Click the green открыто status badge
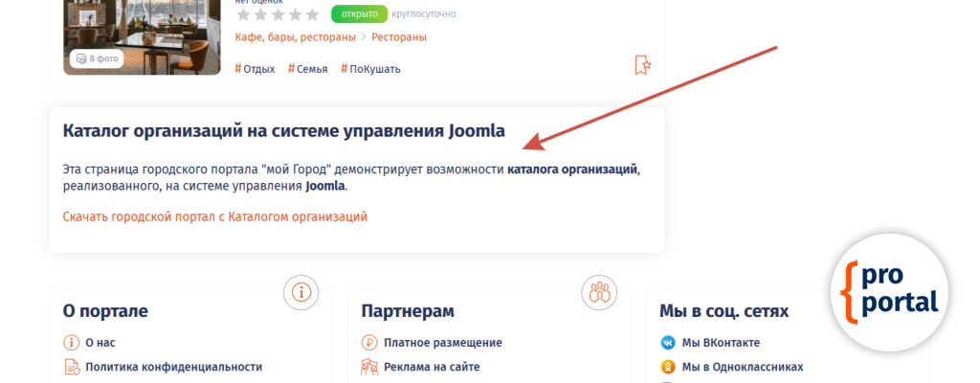This screenshot has height=383, width=980. (x=359, y=14)
